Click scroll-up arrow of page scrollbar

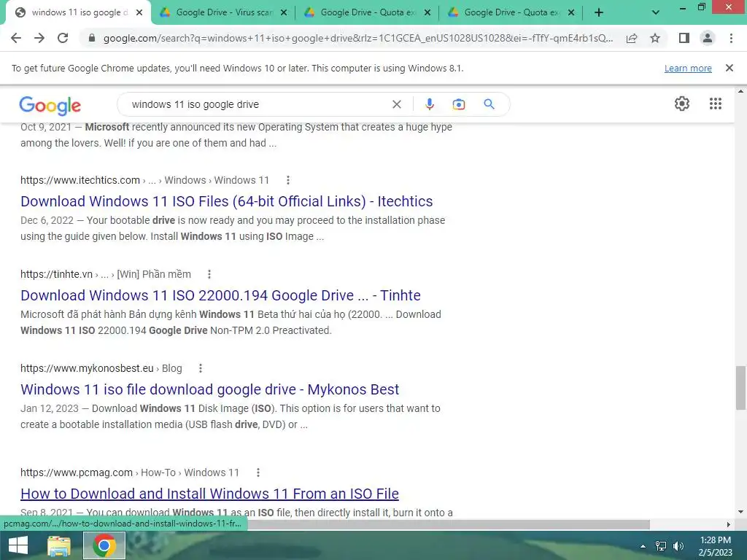coord(740,90)
